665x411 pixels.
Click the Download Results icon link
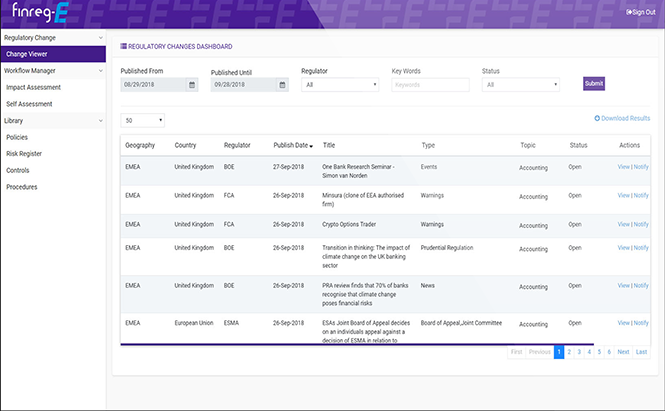pyautogui.click(x=597, y=118)
